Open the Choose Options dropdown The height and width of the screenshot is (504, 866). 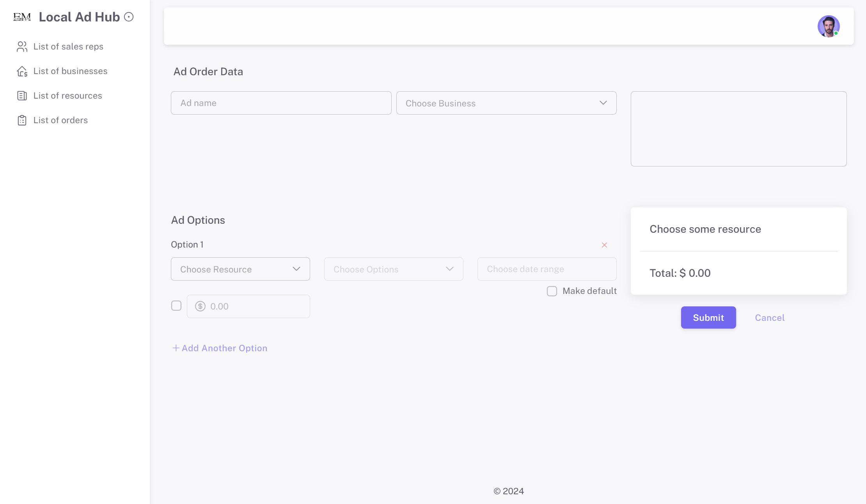point(394,269)
